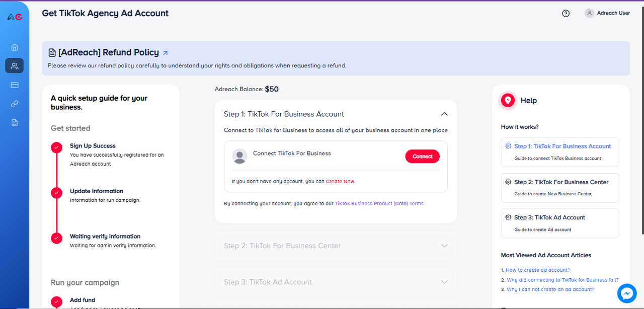
Task: Select the users/accounts sidebar icon
Action: point(15,66)
